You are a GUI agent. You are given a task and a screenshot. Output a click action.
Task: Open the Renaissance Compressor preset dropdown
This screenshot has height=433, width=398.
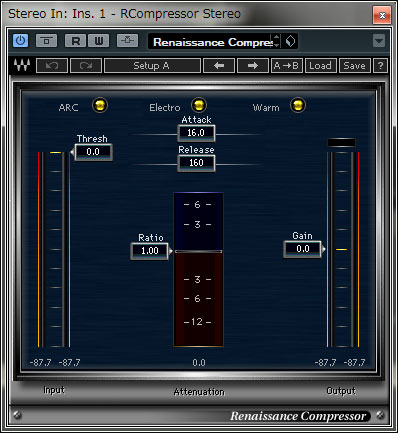[x=213, y=42]
